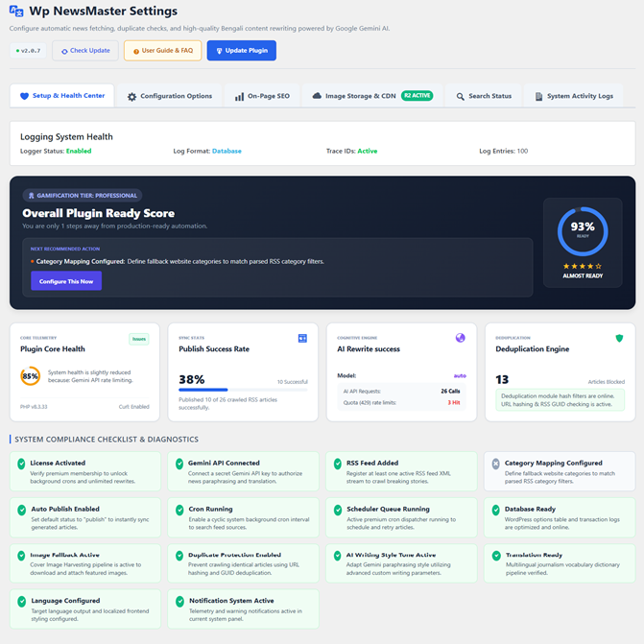
Task: Click the globe icon on AI Rewrite success card
Action: pyautogui.click(x=461, y=338)
